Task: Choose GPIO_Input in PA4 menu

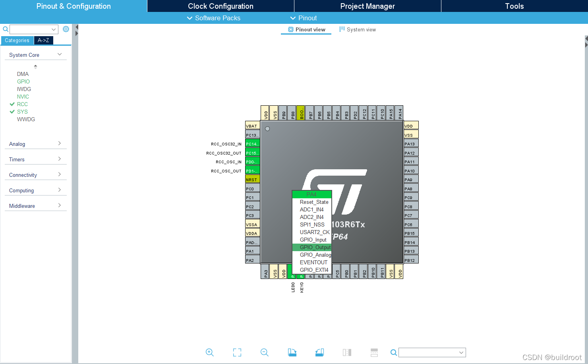Action: (312, 240)
